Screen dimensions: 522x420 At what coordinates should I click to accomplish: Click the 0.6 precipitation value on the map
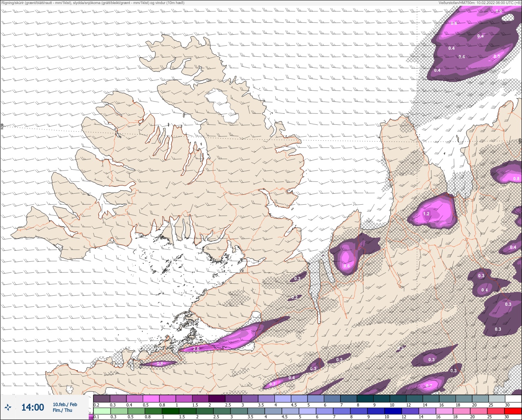point(347,266)
